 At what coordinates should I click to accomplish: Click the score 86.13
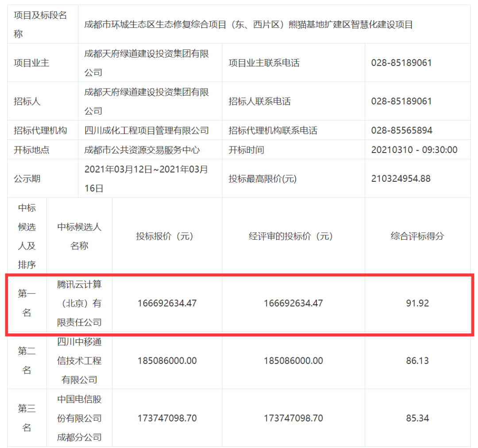(x=417, y=360)
